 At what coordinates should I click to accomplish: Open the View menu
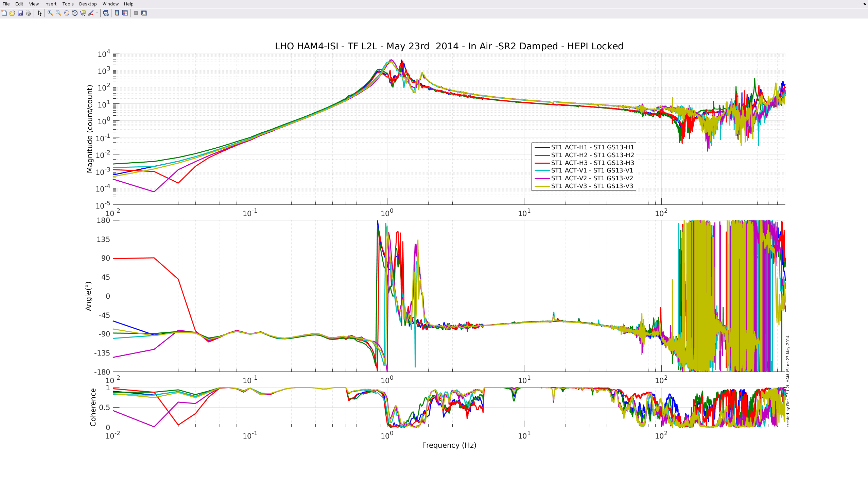34,4
